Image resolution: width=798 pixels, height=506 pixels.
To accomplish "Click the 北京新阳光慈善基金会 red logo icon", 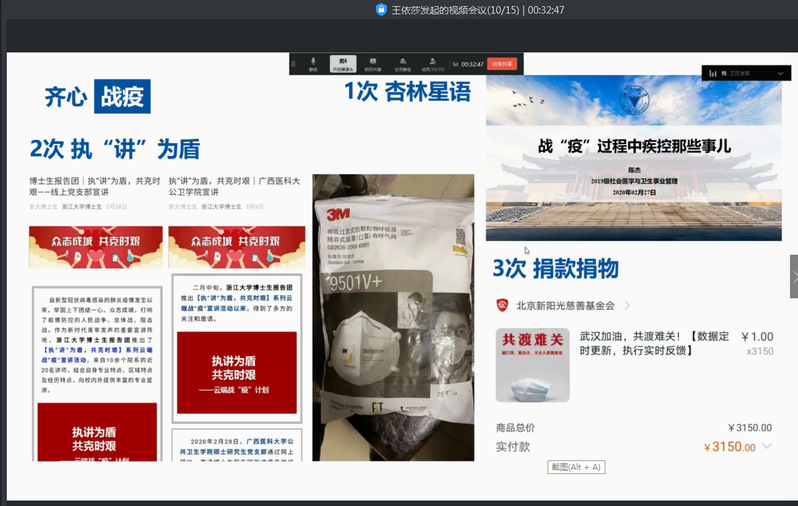I will pos(503,305).
